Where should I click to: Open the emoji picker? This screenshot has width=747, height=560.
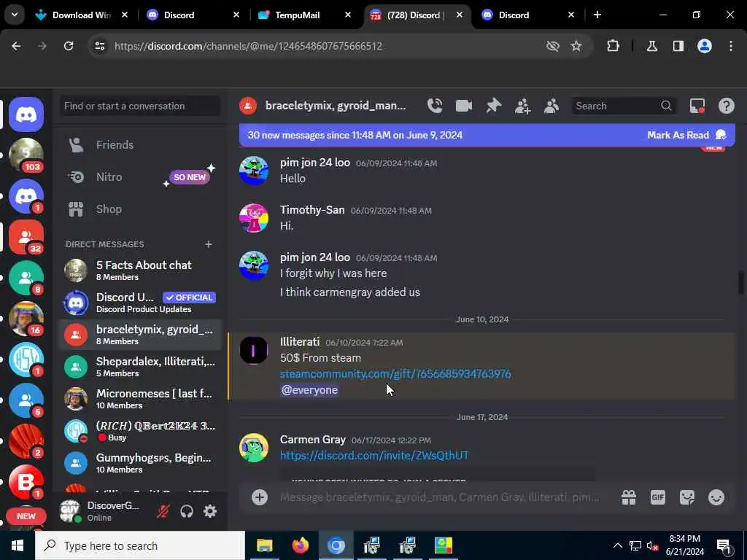(x=716, y=497)
